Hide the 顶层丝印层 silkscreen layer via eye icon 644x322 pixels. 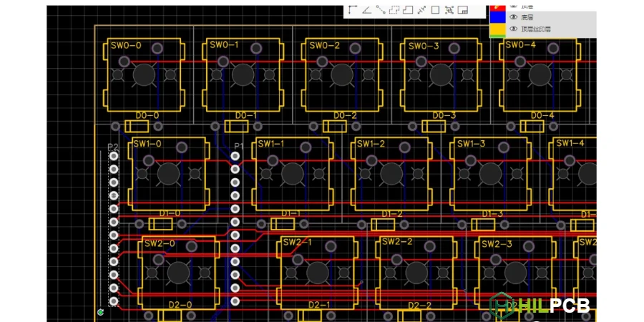coord(513,29)
